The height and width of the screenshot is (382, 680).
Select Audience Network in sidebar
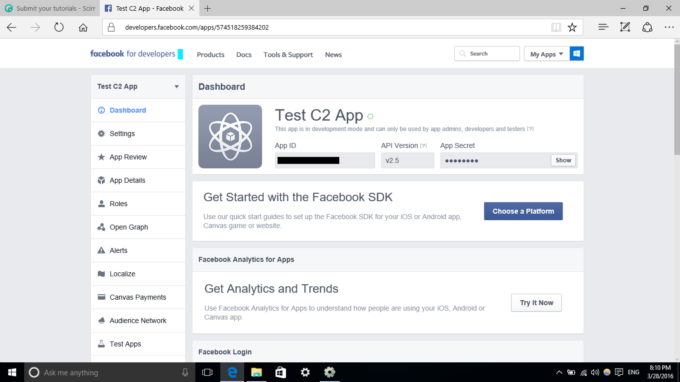(138, 321)
